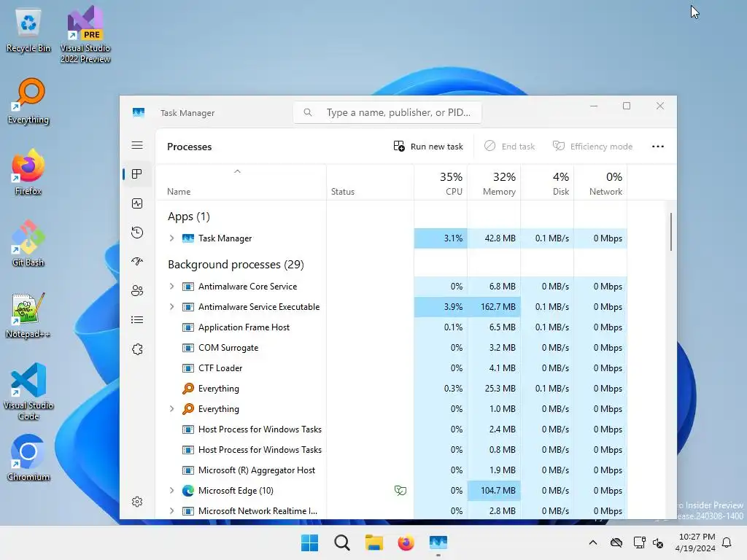Open the Details list sidebar icon
This screenshot has width=747, height=560.
[x=137, y=319]
